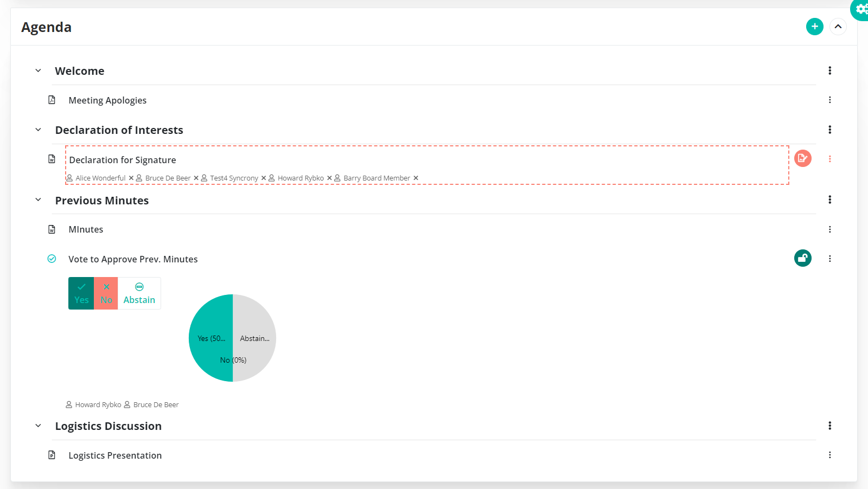Open options menu for Declaration for Signature
The height and width of the screenshot is (489, 868).
[x=829, y=159]
